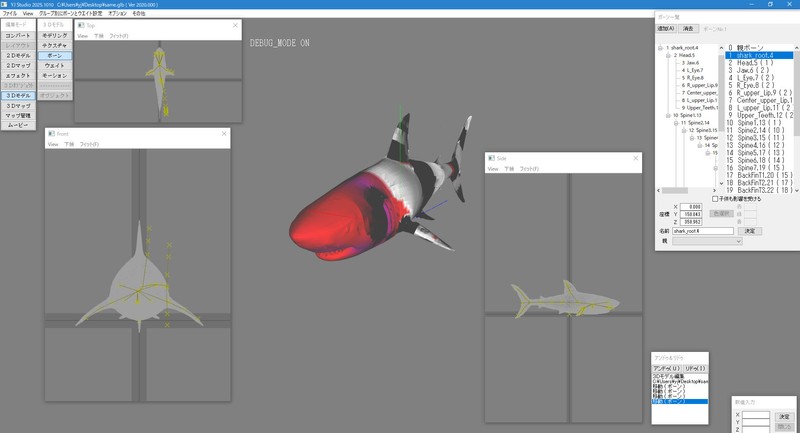This screenshot has width=800, height=433.
Task: Select the 3Dモデル mode button
Action: [x=18, y=96]
